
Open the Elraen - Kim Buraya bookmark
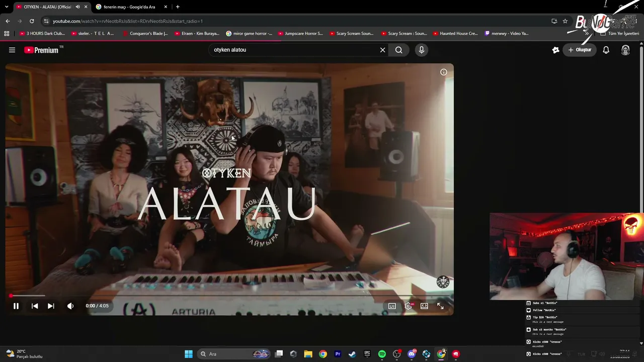pos(197,34)
